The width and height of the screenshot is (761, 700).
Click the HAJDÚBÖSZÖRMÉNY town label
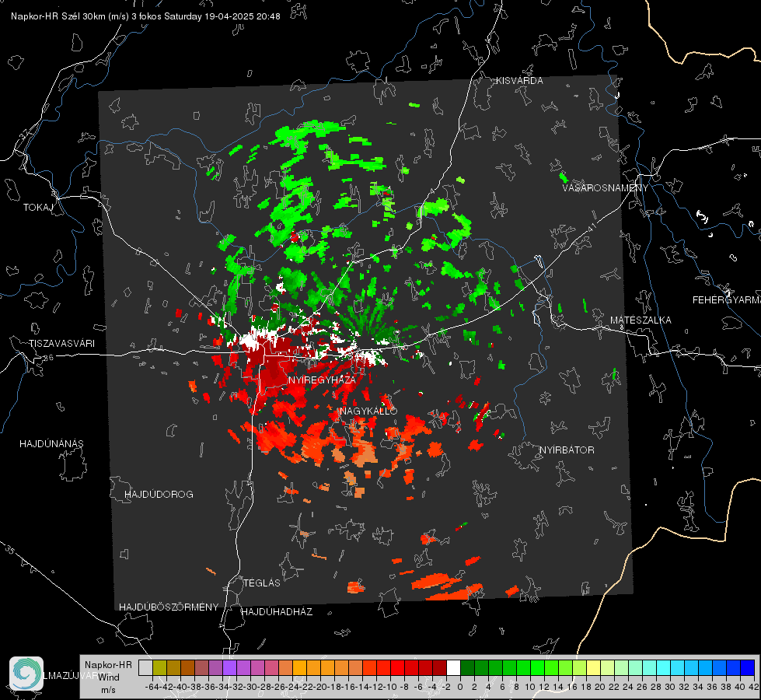pyautogui.click(x=169, y=607)
